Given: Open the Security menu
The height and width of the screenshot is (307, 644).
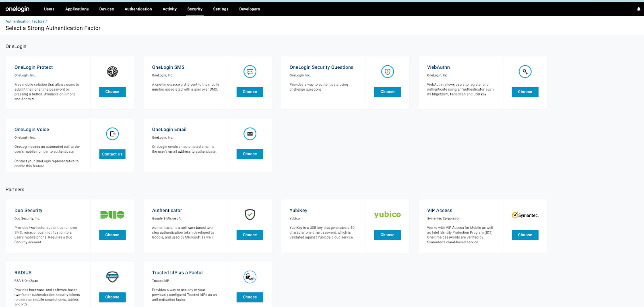Looking at the screenshot, I should click(x=195, y=9).
